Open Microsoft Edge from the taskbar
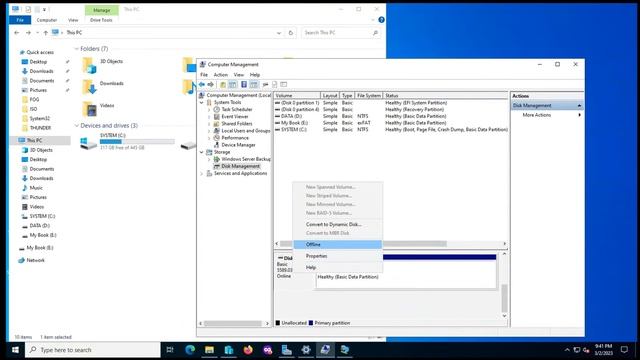Screen dimensions: 640x360 [x=190, y=350]
